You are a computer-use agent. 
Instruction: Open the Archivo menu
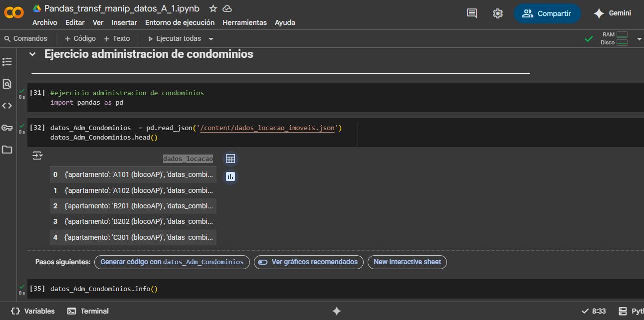click(x=45, y=22)
